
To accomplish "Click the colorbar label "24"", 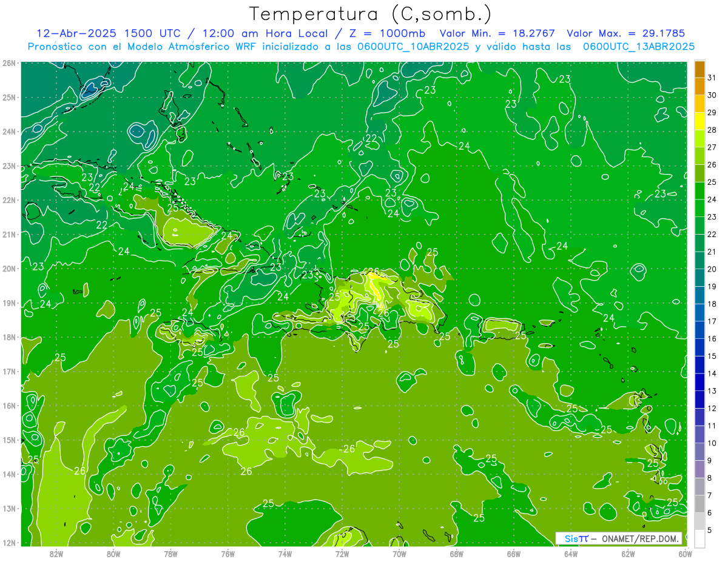I will tap(712, 199).
